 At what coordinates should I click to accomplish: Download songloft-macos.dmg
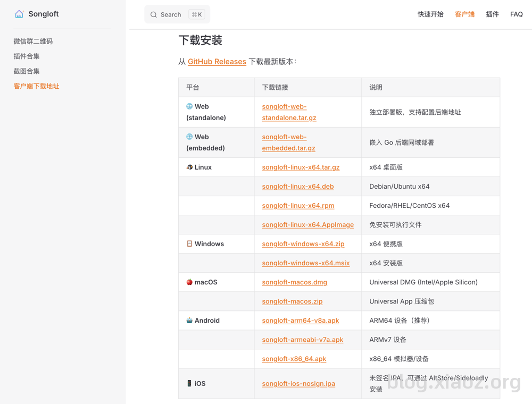[295, 282]
